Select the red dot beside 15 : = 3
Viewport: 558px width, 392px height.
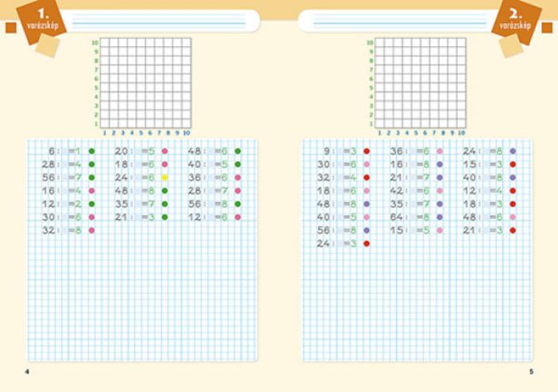coord(513,164)
